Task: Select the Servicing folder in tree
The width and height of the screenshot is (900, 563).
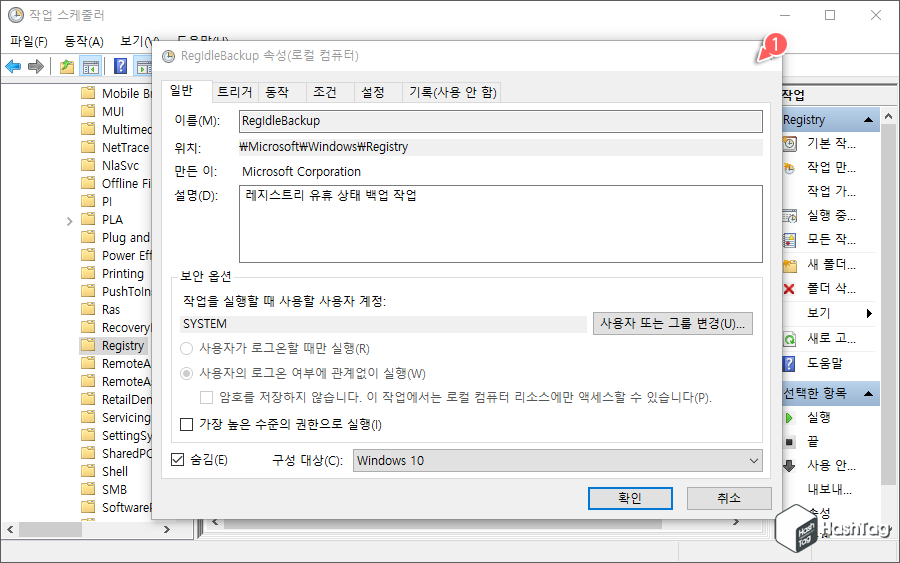Action: click(115, 418)
